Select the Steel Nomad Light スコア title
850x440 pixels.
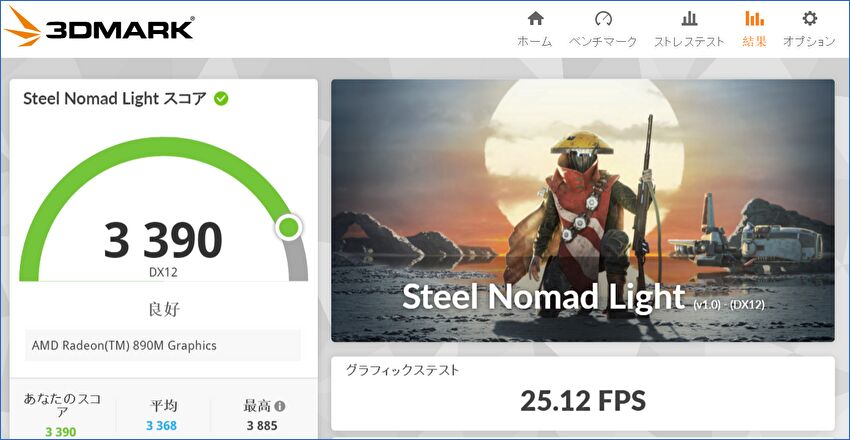[115, 99]
